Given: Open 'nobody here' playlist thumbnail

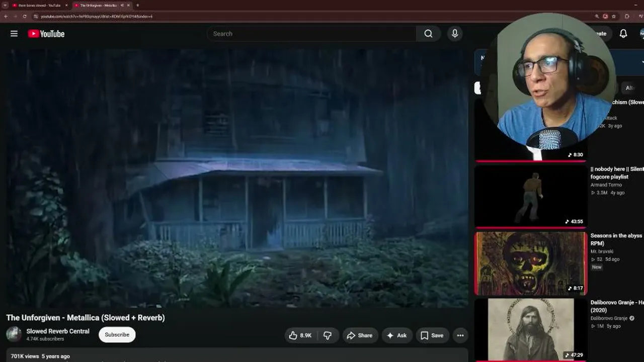Looking at the screenshot, I should click(531, 197).
